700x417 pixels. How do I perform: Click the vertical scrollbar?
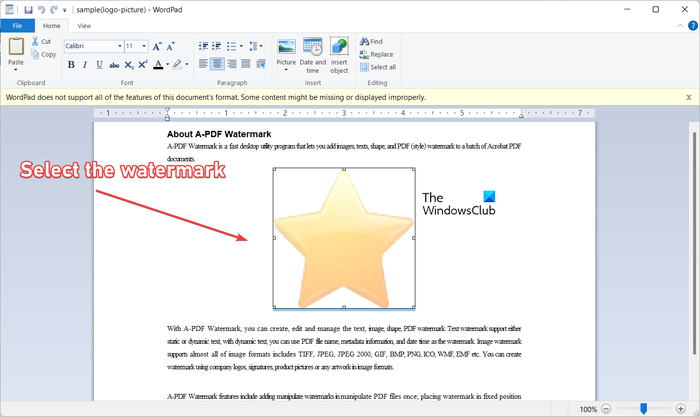pos(694,243)
